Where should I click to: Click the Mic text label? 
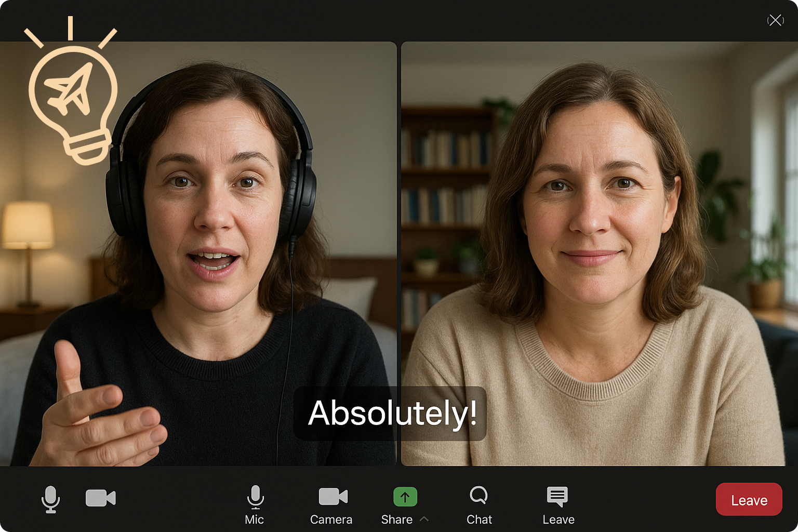point(254,520)
